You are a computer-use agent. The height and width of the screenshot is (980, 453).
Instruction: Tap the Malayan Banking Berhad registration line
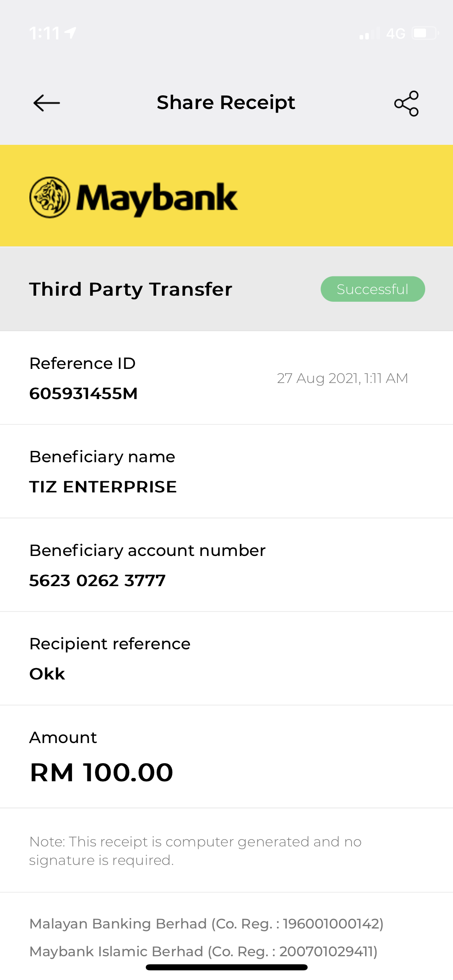[x=207, y=924]
